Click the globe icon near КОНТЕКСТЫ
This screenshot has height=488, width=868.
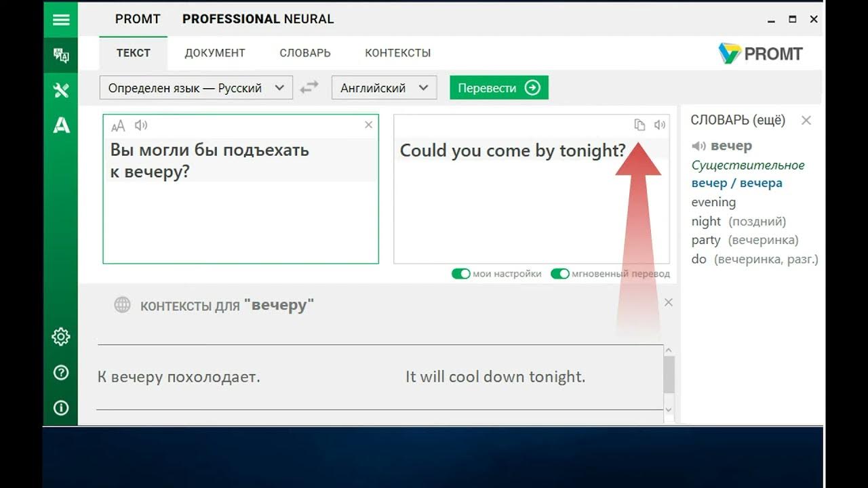[x=122, y=305]
